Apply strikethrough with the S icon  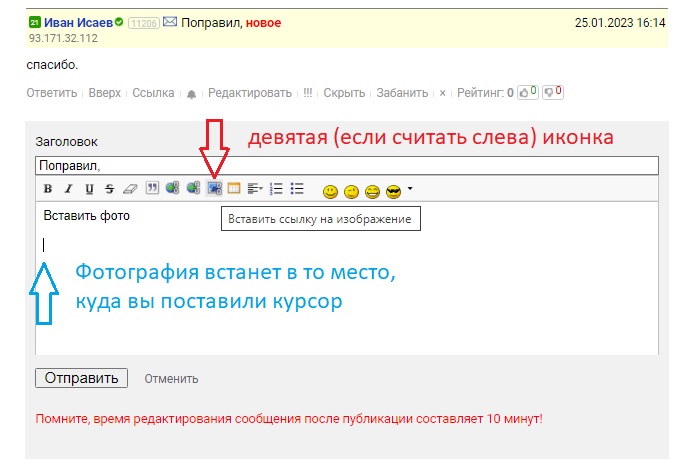pyautogui.click(x=110, y=189)
